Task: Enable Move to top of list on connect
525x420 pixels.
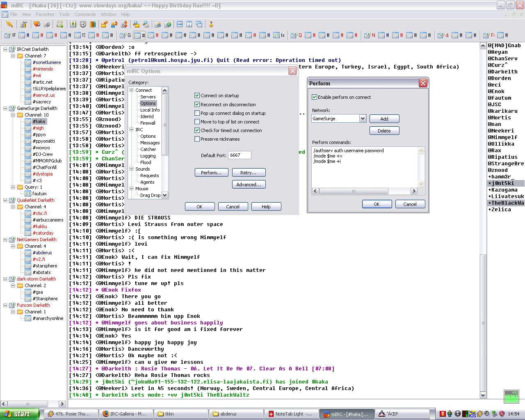Action: tap(197, 122)
